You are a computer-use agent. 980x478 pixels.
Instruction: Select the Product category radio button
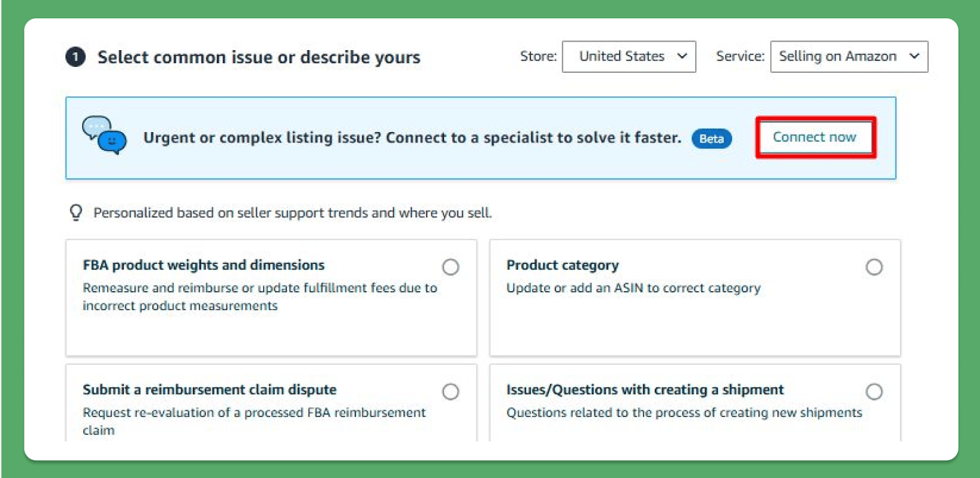(874, 267)
